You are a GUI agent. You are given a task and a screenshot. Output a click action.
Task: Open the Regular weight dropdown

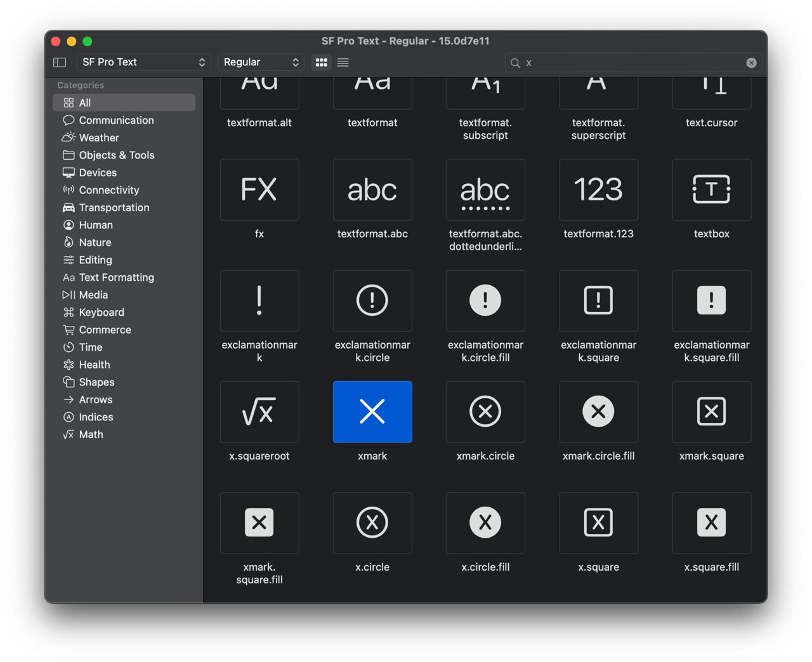click(261, 62)
